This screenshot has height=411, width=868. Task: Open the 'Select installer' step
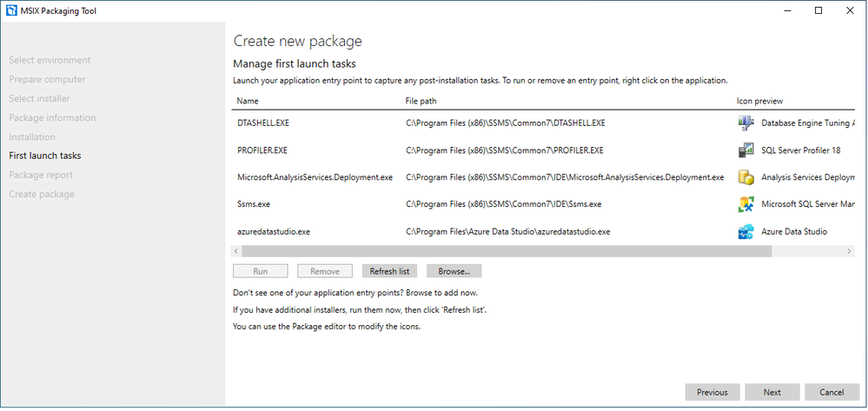click(39, 98)
